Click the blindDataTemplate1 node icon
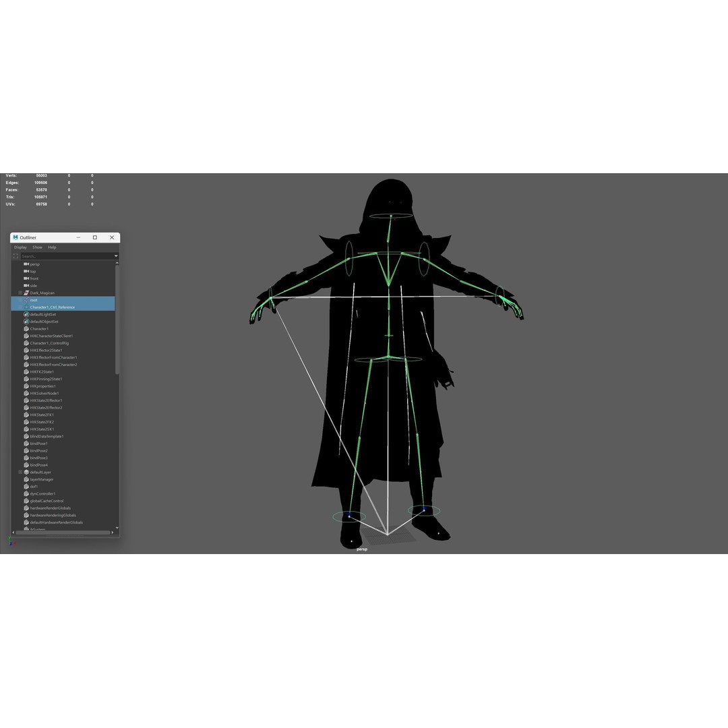The image size is (728, 728). click(26, 436)
